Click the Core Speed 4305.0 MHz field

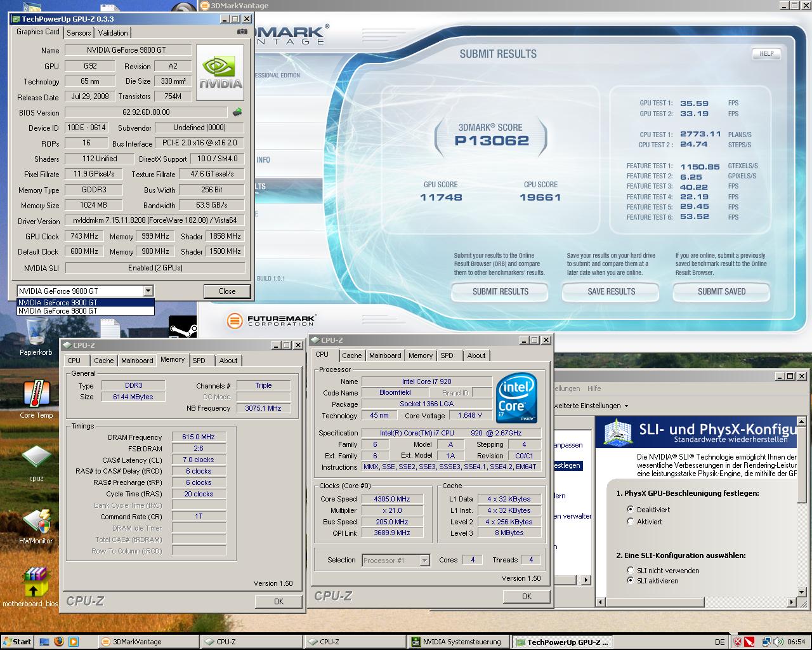(x=392, y=499)
